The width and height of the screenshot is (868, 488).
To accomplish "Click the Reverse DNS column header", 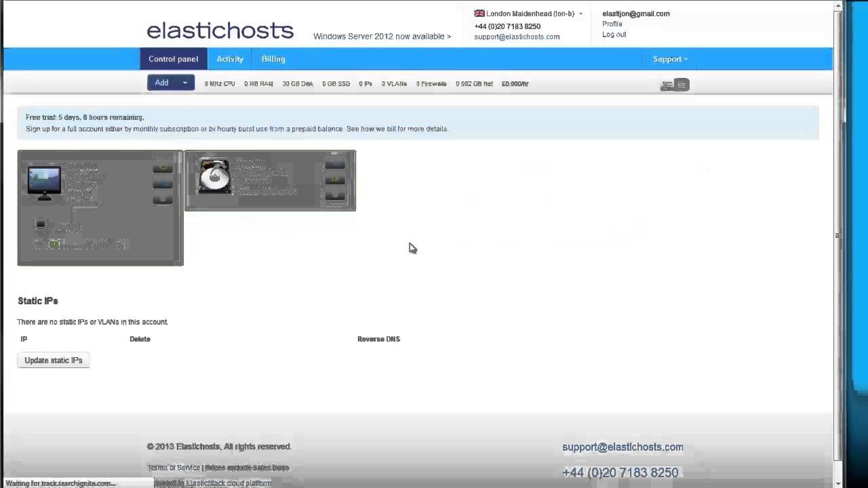I will 378,339.
